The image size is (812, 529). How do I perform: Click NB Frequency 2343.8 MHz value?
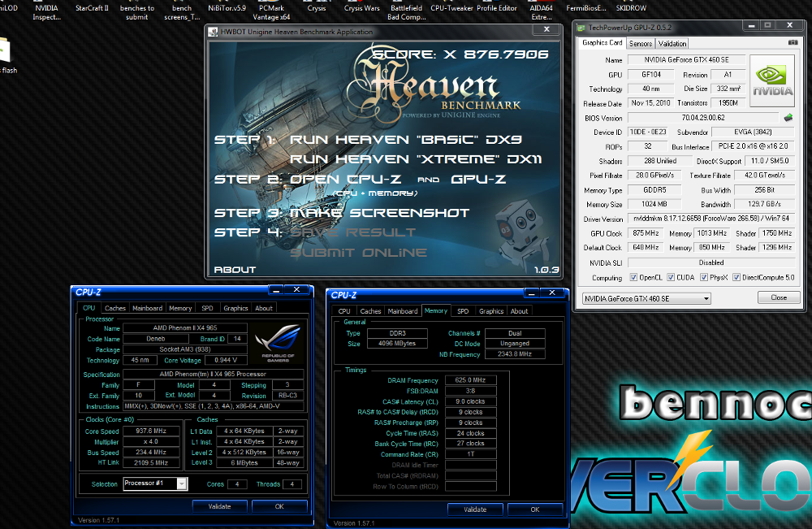514,353
